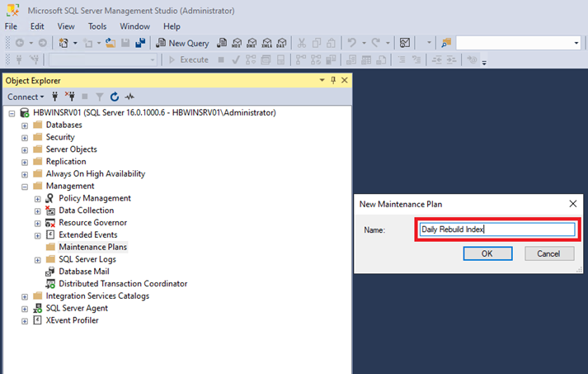Pin the Object Explorer panel
Image resolution: width=588 pixels, height=374 pixels.
point(333,80)
